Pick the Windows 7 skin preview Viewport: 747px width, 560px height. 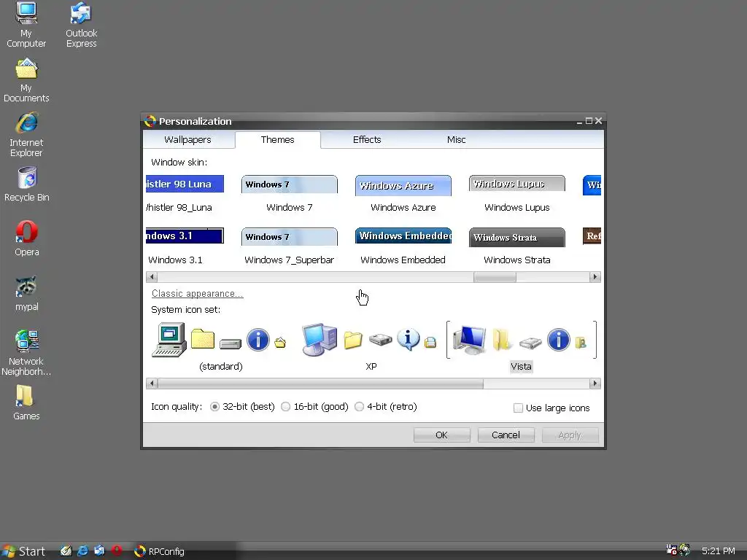click(x=289, y=184)
